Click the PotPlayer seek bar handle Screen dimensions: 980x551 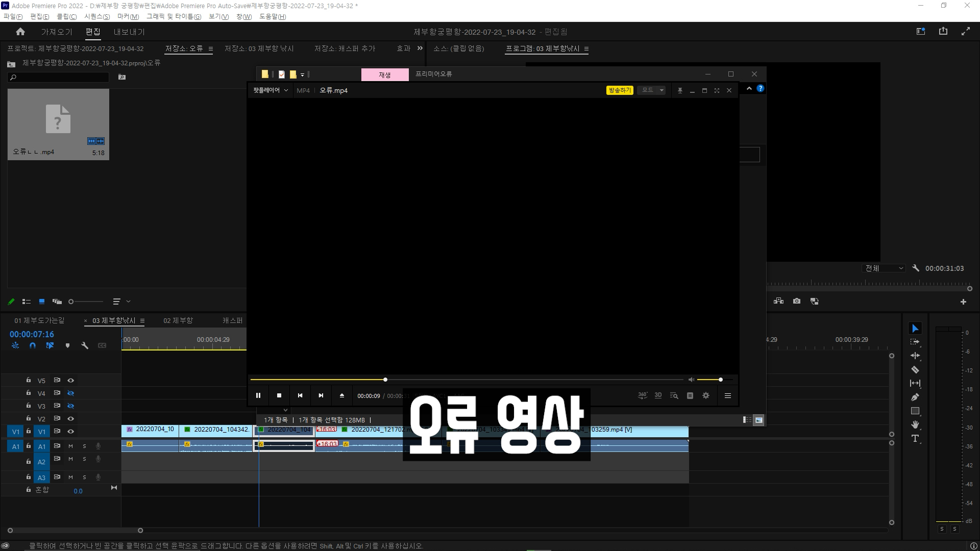[x=385, y=380]
